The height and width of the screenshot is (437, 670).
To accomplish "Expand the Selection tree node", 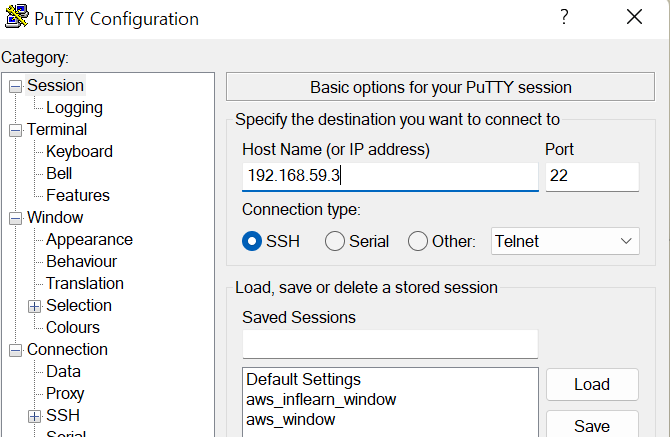I will (x=35, y=306).
